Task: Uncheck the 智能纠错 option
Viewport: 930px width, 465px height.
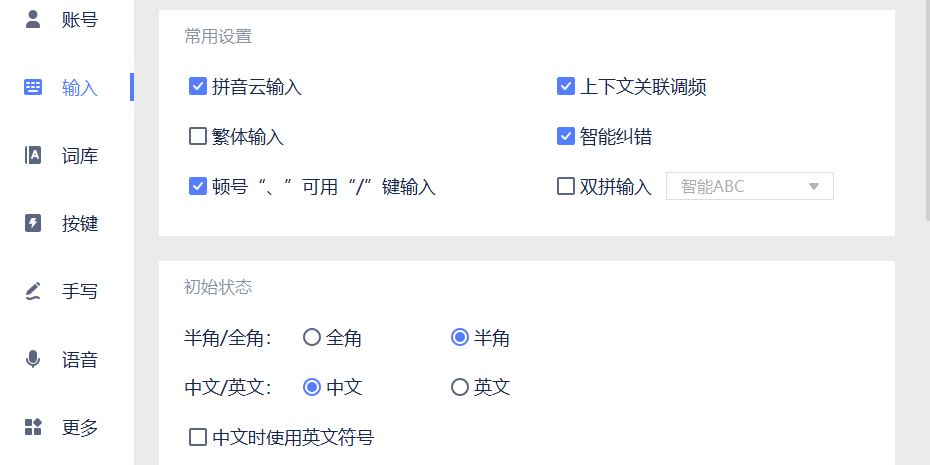Action: click(x=566, y=136)
